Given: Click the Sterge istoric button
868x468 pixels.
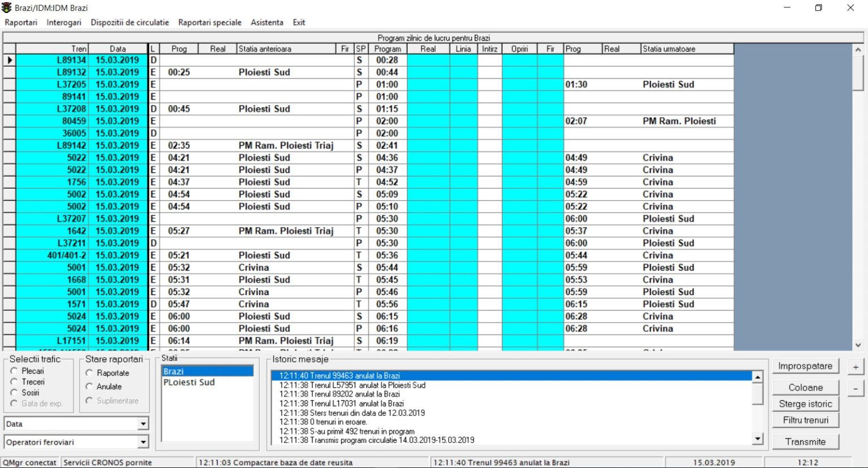Looking at the screenshot, I should (805, 404).
